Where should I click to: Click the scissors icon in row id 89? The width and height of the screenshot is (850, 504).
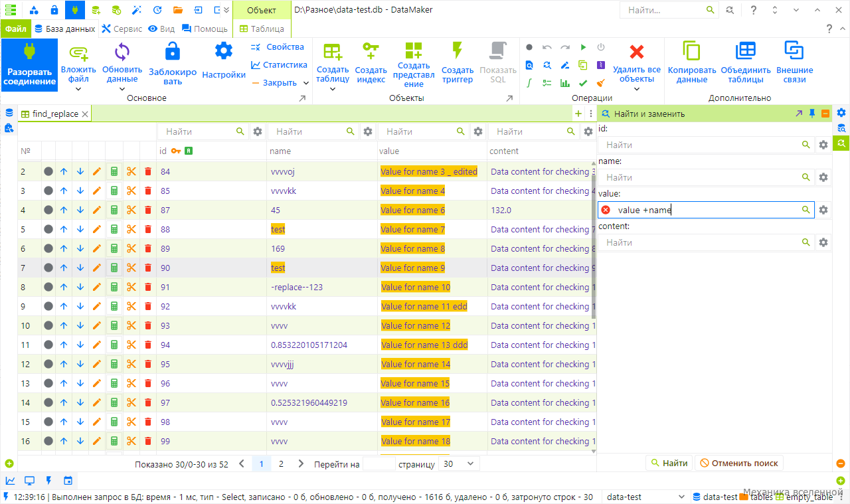tap(131, 248)
